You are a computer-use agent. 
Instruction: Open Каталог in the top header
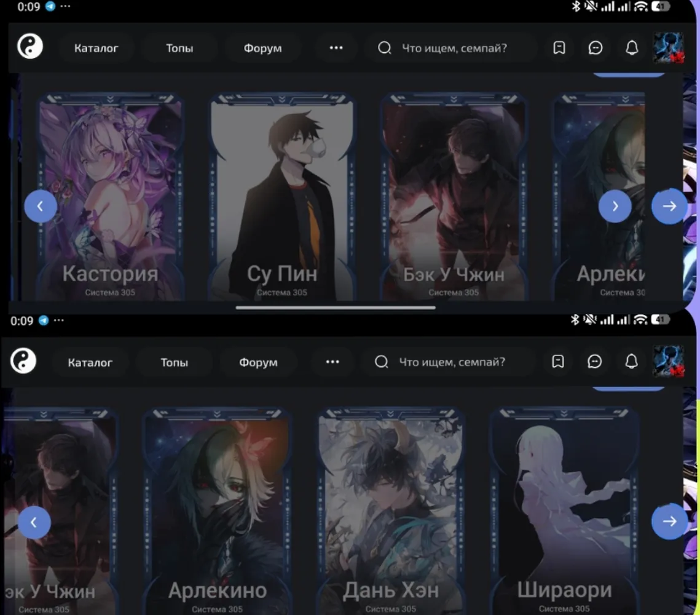[96, 48]
